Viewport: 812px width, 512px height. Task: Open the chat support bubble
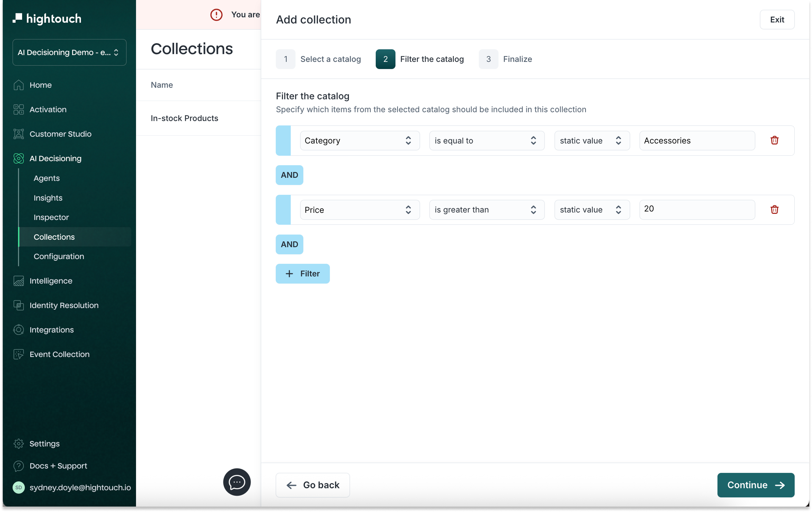tap(236, 482)
